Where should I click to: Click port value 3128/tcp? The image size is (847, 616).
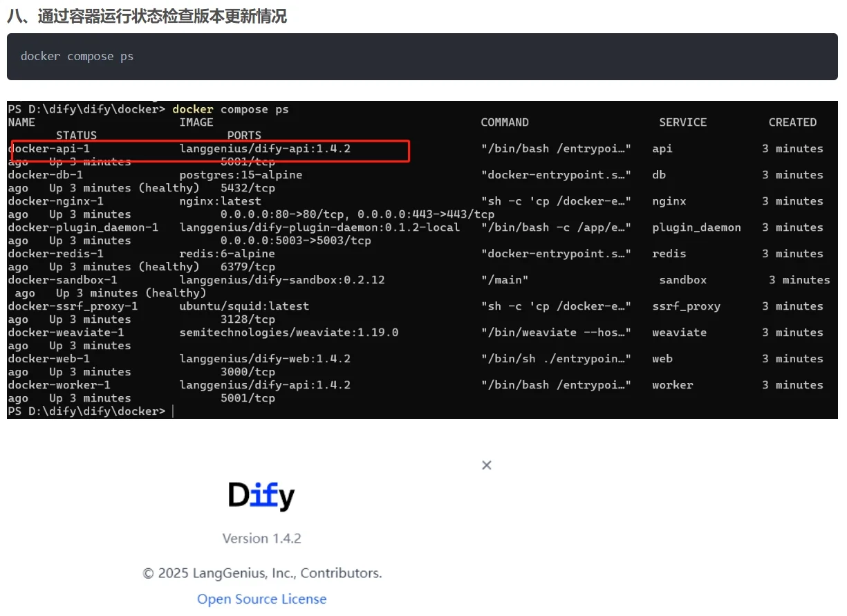(248, 319)
